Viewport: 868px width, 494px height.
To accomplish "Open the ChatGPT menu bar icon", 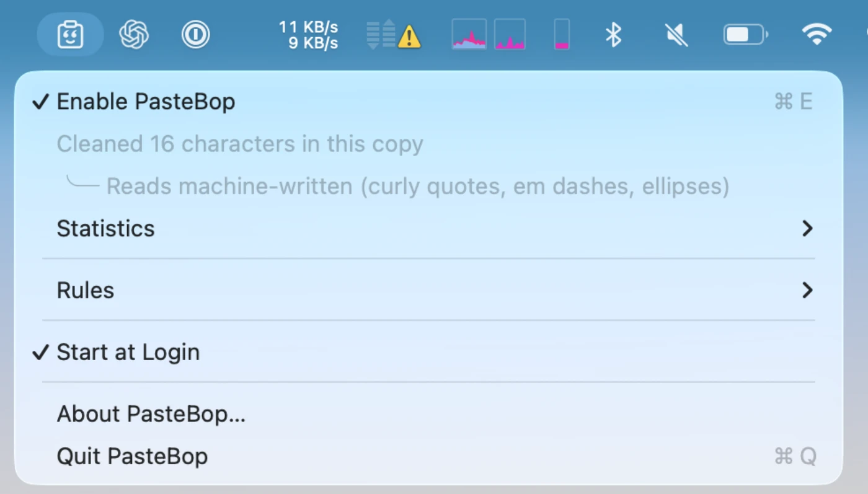I will point(134,34).
